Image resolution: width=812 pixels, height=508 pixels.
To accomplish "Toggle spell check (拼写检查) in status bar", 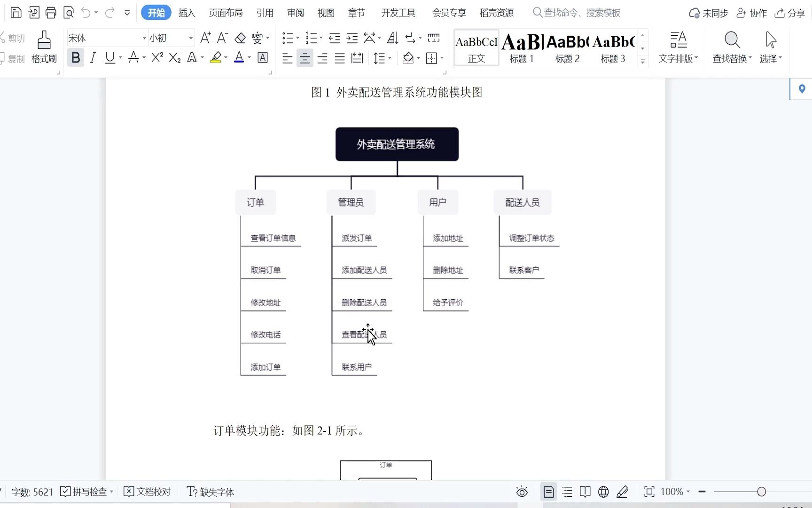I will point(87,492).
